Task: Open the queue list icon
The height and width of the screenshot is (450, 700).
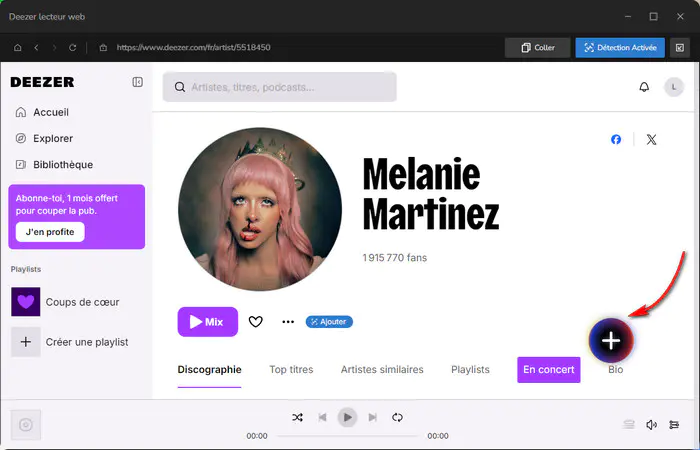Action: 629,425
